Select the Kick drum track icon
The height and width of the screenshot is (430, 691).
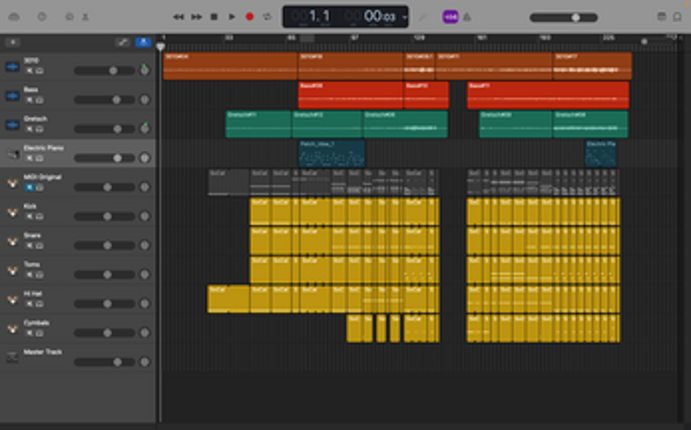click(13, 211)
